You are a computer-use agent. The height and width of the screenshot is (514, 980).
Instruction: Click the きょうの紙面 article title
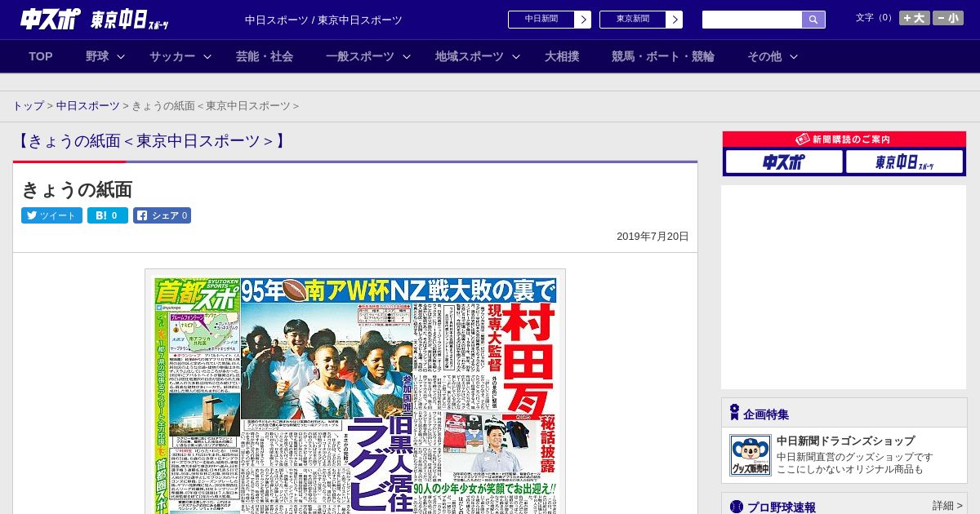tap(77, 189)
